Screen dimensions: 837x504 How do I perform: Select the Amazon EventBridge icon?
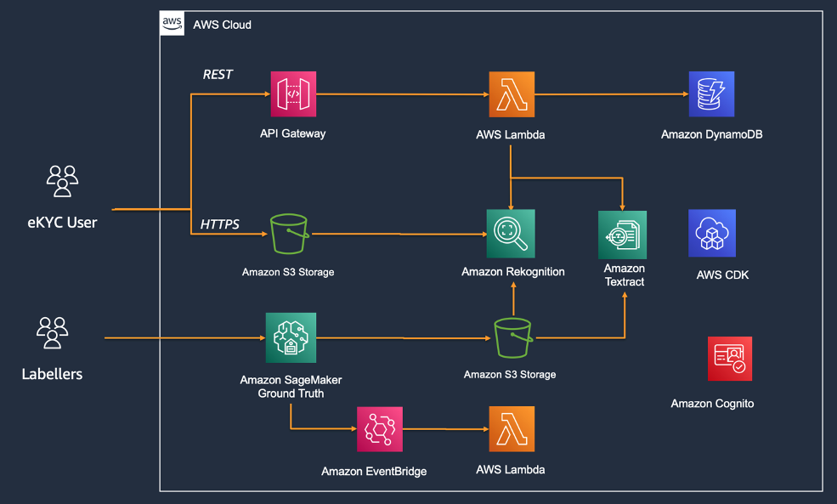(380, 429)
